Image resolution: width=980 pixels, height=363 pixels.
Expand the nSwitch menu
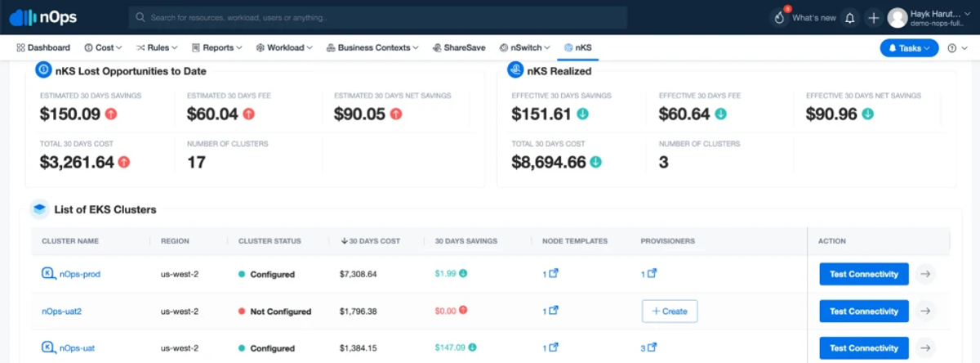pyautogui.click(x=524, y=48)
